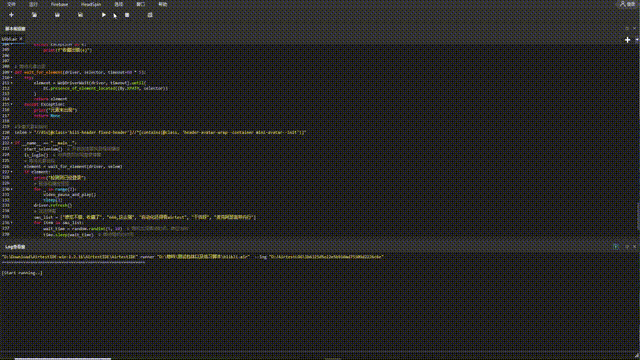Collapse the code fold at line 209
640x360 pixels.
[11, 72]
